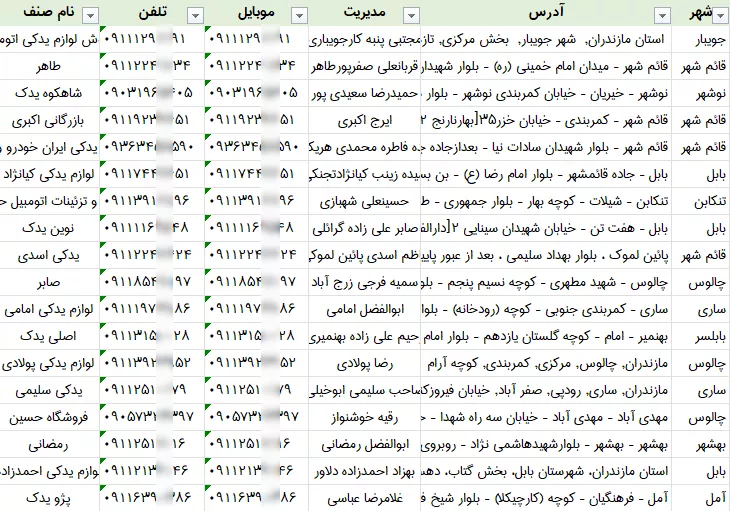
Task: Select manager cell رضا پولادی
Action: pyautogui.click(x=365, y=363)
